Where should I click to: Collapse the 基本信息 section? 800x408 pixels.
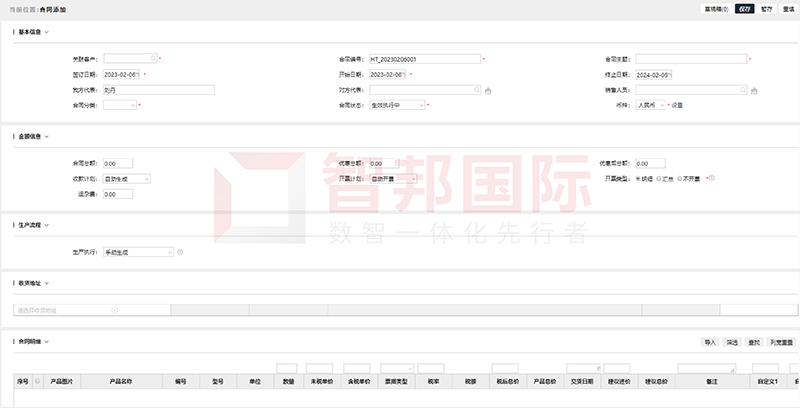tap(46, 32)
